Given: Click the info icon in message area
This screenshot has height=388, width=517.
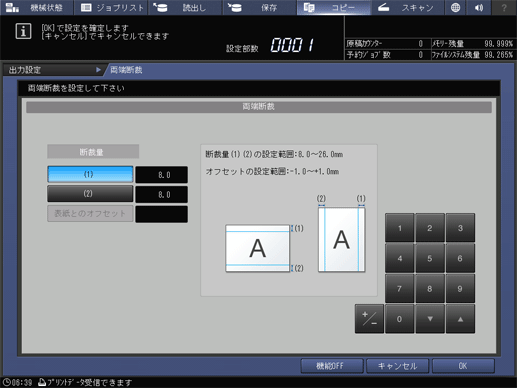Looking at the screenshot, I should click(x=23, y=31).
